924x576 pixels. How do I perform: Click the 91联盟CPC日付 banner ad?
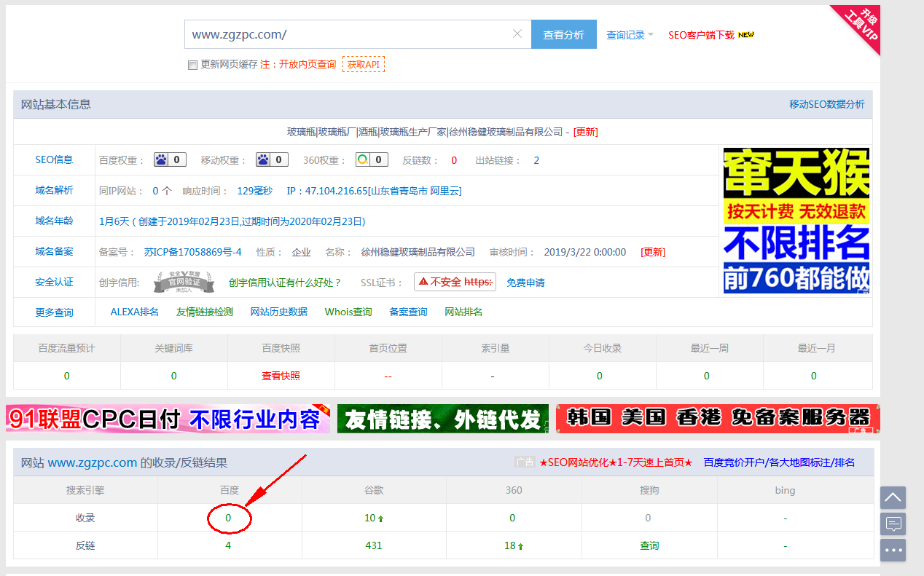pos(168,419)
